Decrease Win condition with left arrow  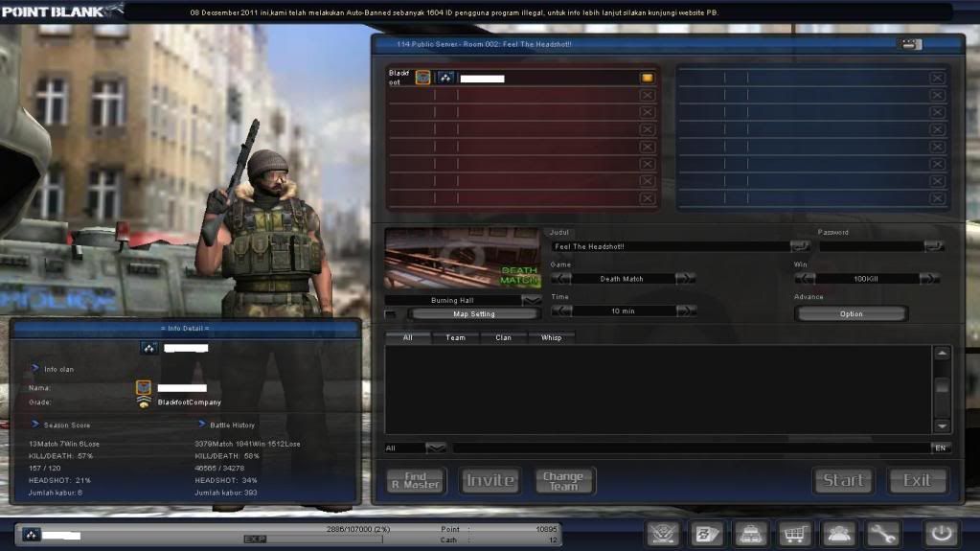pos(805,278)
